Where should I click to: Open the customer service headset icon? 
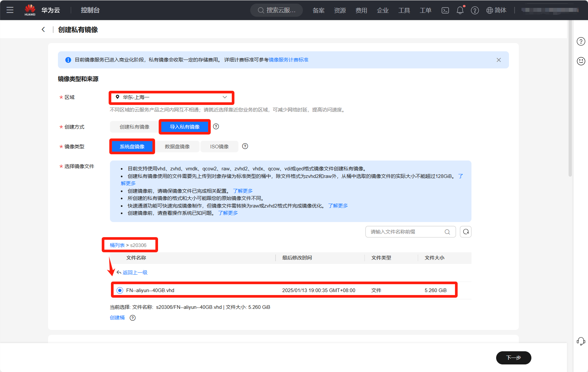(x=581, y=341)
